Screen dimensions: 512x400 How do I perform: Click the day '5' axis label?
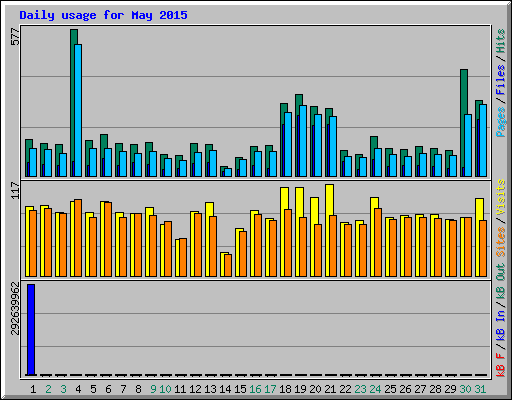tap(93, 389)
